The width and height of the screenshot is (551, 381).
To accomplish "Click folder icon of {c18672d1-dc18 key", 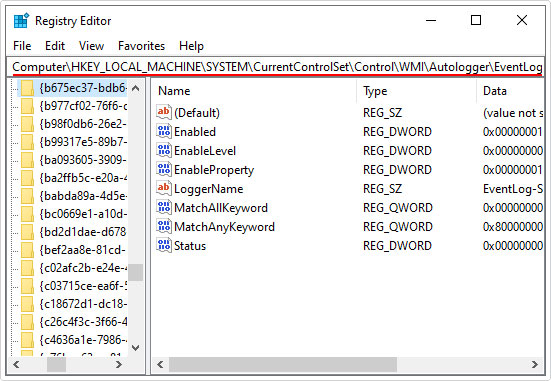I will 27,304.
